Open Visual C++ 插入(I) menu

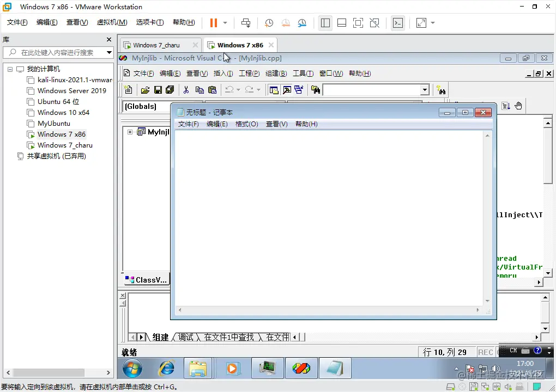(x=223, y=73)
